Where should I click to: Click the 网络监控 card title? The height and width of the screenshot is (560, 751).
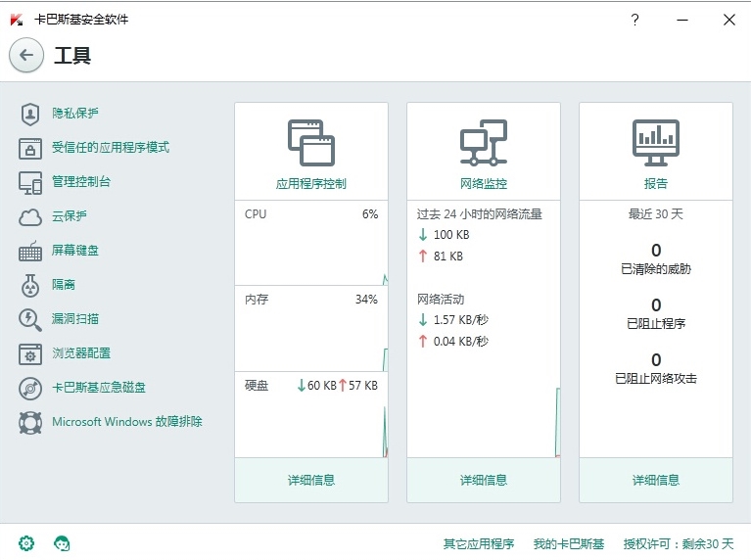tap(484, 183)
